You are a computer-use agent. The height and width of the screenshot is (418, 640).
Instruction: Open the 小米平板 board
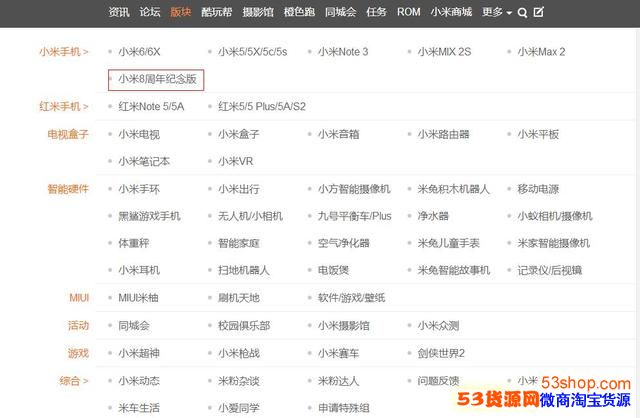[538, 134]
